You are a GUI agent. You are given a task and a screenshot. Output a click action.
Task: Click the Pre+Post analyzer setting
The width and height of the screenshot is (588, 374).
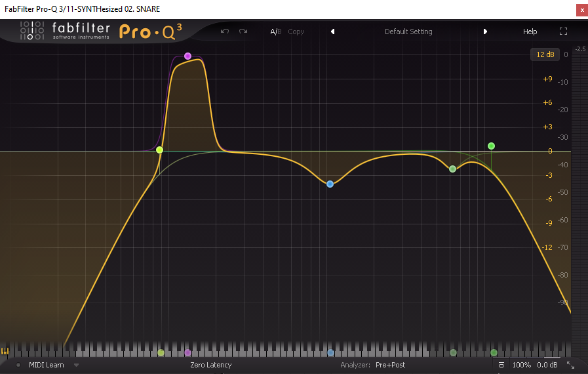[390, 365]
